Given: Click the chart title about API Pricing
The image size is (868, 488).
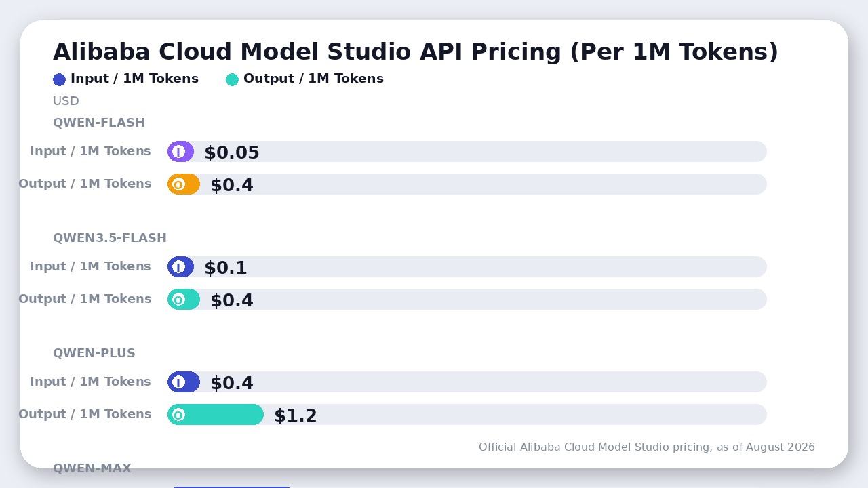Looking at the screenshot, I should tap(416, 52).
